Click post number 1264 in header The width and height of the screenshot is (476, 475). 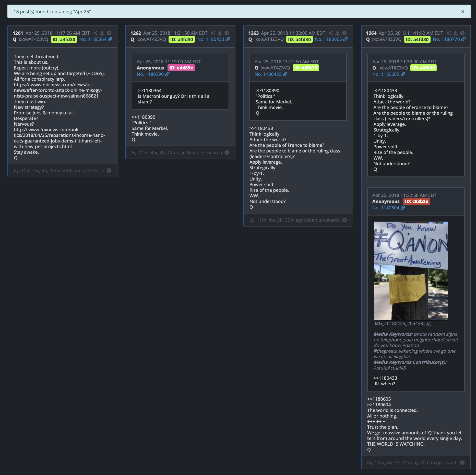pos(371,33)
